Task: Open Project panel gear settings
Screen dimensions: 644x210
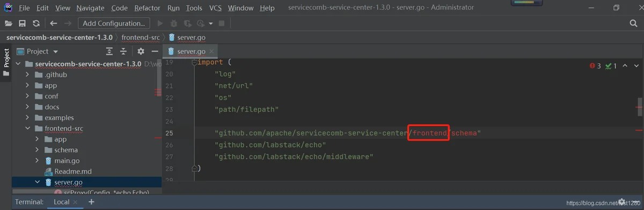Action: coord(141,51)
